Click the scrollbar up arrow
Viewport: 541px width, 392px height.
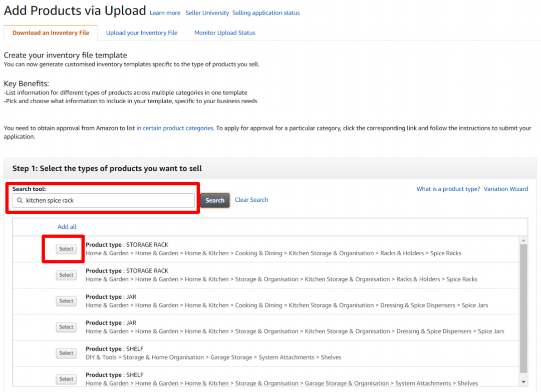(523, 240)
